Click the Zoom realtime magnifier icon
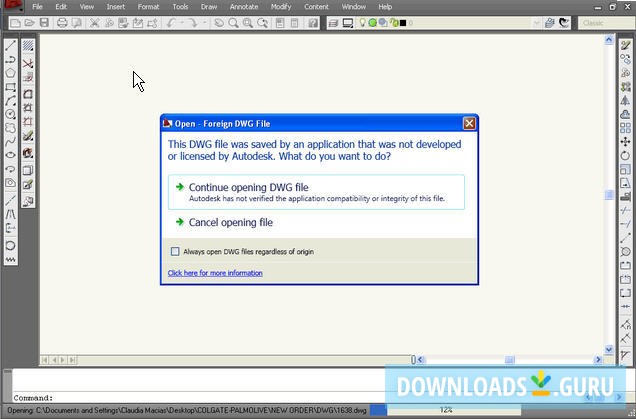Viewport: 636px width, 419px height. pyautogui.click(x=233, y=23)
